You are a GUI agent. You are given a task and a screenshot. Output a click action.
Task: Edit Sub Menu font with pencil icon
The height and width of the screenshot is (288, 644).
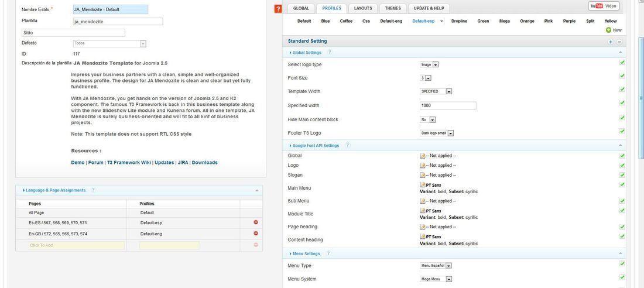click(422, 201)
